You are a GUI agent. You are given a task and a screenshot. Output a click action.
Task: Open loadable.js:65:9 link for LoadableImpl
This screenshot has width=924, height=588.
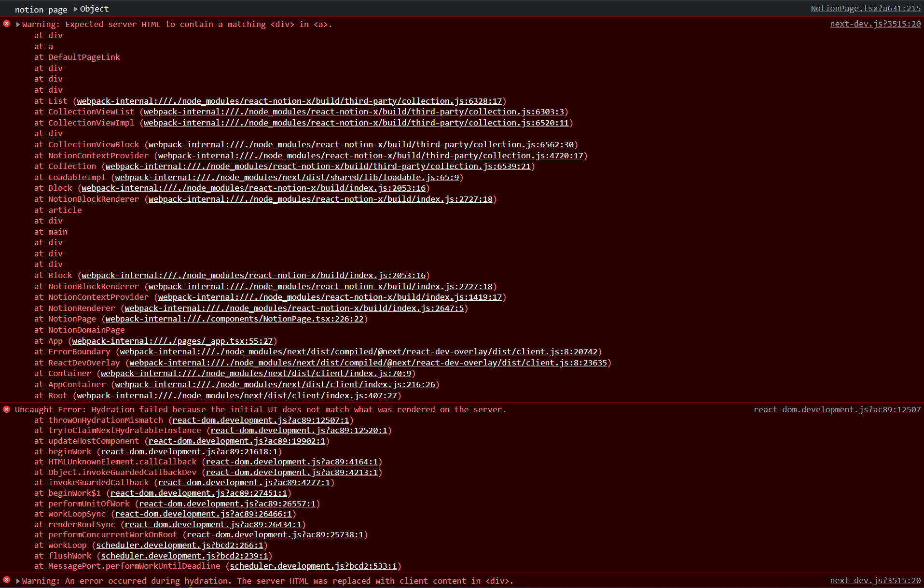[x=287, y=177]
